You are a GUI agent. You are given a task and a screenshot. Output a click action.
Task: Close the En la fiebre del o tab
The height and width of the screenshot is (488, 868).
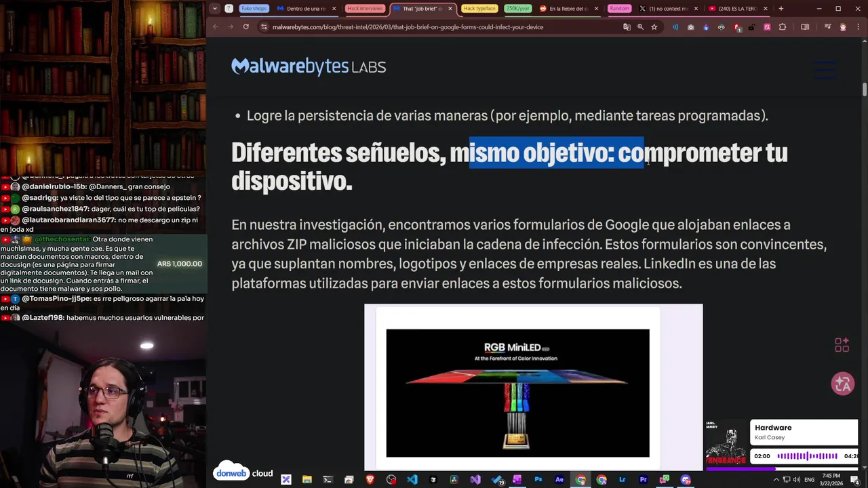[596, 9]
